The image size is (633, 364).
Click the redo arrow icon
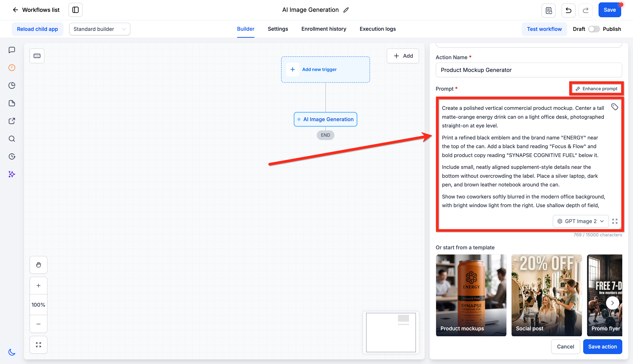coord(585,10)
